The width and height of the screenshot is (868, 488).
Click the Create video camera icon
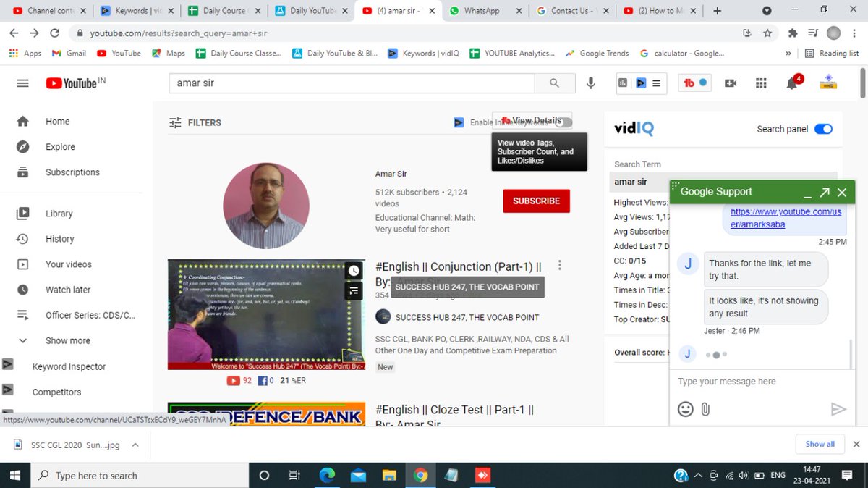731,83
